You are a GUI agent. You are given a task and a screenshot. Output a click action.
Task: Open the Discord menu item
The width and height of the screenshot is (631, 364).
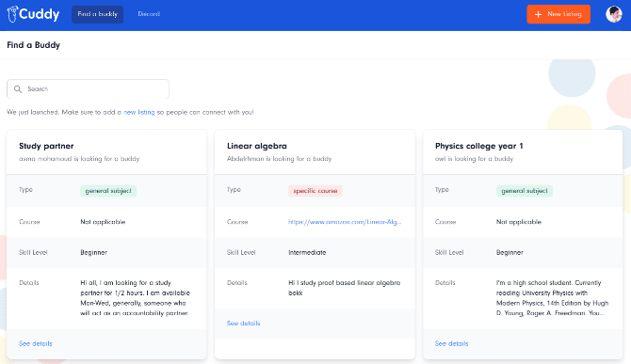click(x=149, y=14)
